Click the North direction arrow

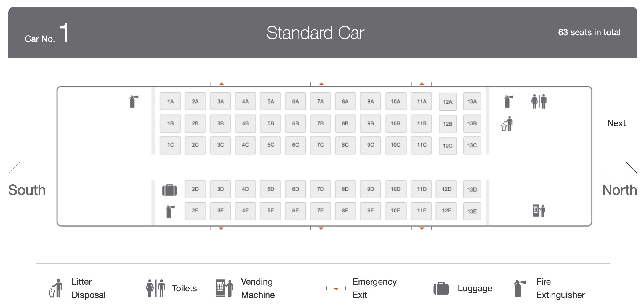pos(620,168)
